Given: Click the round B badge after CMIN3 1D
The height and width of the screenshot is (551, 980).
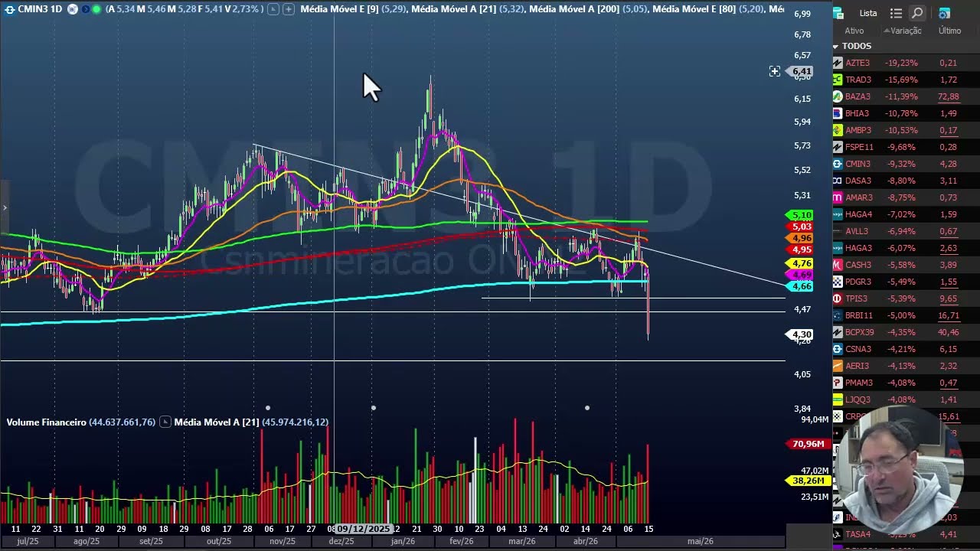Looking at the screenshot, I should 72,9.
